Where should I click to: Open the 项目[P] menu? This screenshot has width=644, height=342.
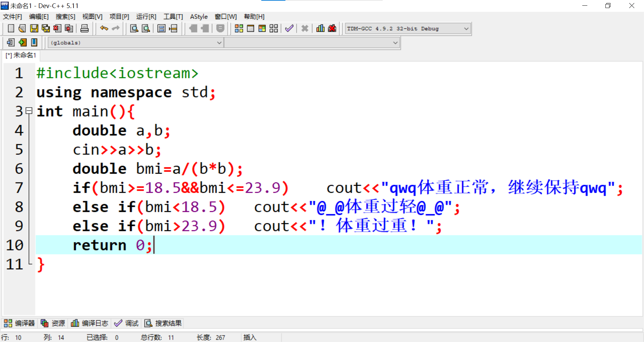click(119, 16)
